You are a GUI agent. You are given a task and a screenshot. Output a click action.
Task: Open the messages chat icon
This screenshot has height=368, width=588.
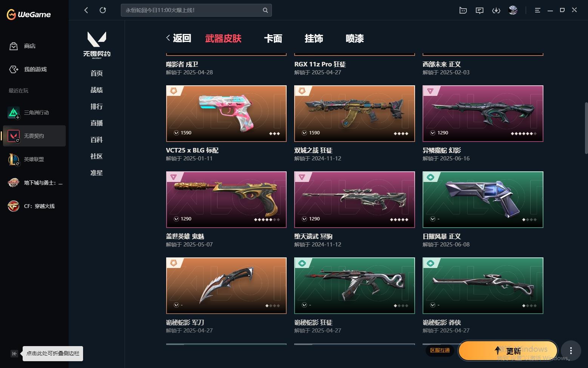(480, 10)
